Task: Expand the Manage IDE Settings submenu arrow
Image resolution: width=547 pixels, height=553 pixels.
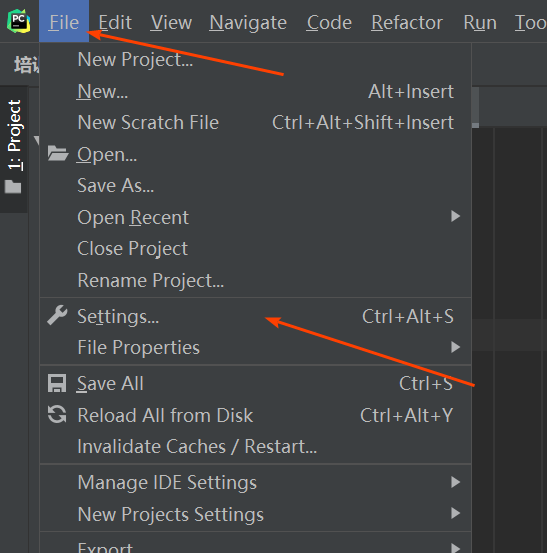Action: point(455,482)
